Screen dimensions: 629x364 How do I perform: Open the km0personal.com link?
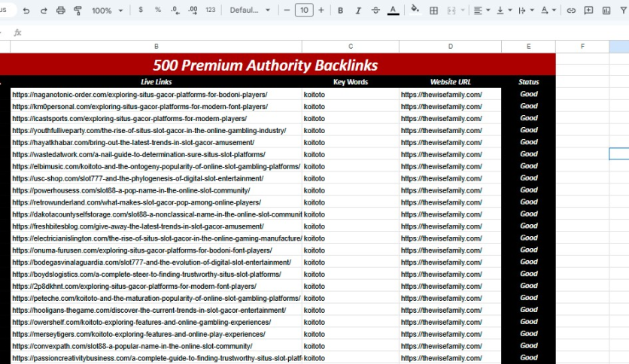140,107
